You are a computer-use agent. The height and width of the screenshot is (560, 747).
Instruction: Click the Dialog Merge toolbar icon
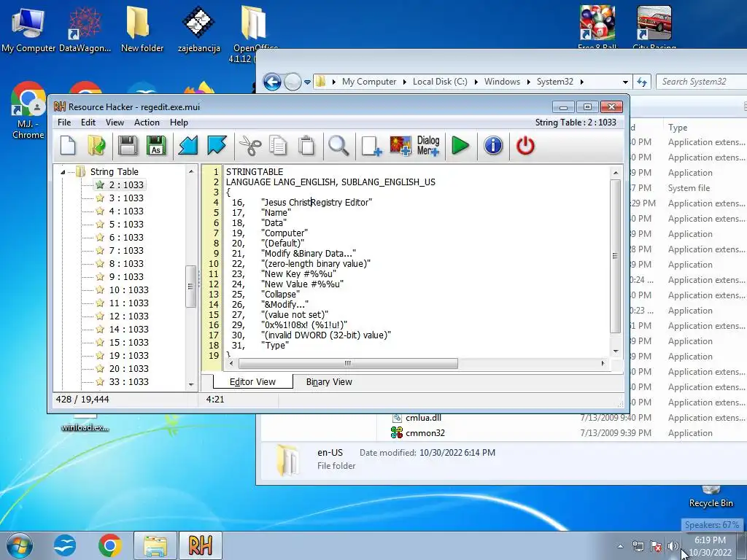428,145
